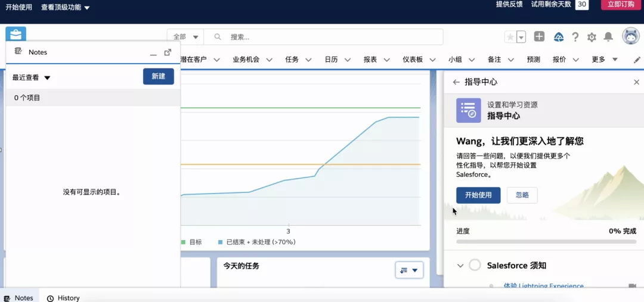Toggle the Salesforce 须知 completion circle
Screen dimensions: 644x302
tap(475, 265)
